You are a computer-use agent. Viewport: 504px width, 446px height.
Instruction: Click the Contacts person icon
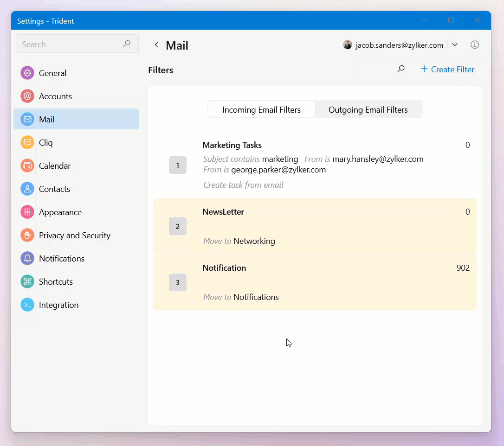pyautogui.click(x=27, y=189)
